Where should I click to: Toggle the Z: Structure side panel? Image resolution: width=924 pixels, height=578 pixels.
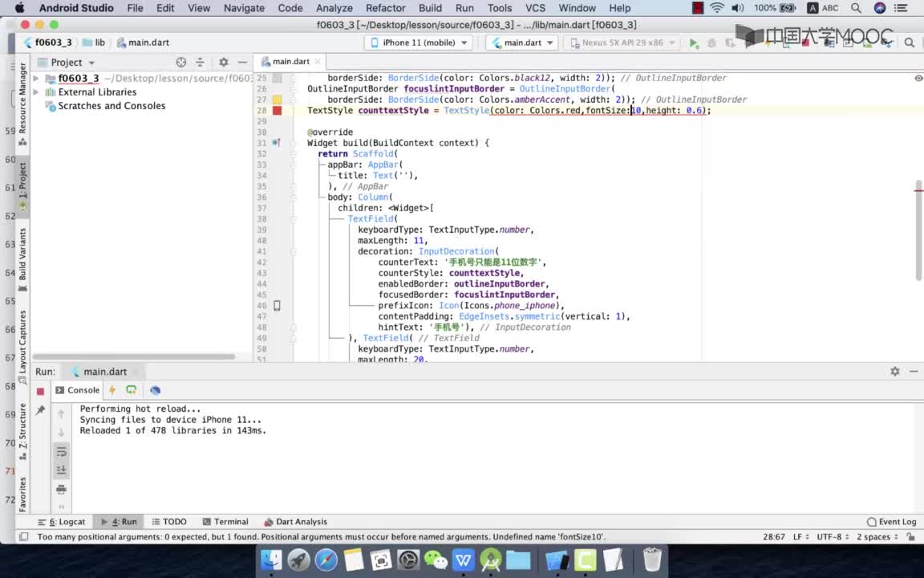point(22,431)
